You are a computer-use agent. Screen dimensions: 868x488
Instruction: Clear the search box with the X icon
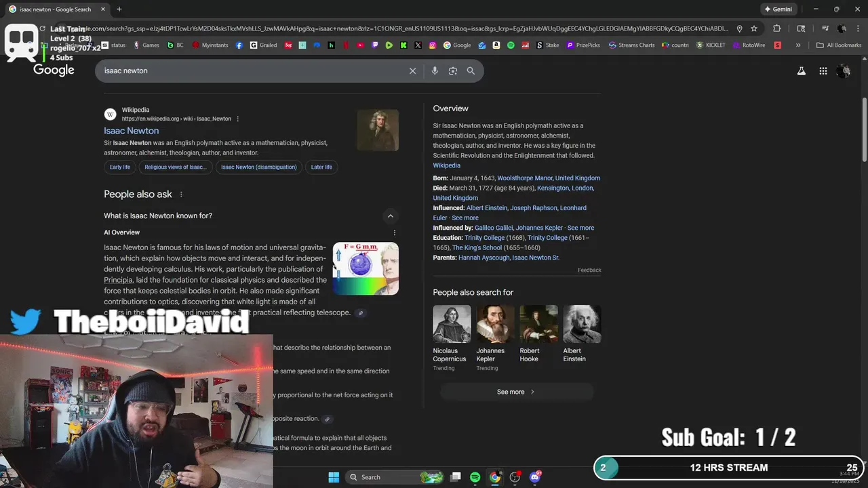(x=412, y=70)
